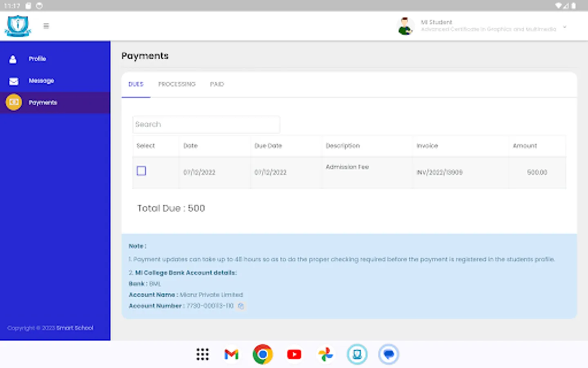Open Gmail from the taskbar
The height and width of the screenshot is (368, 588).
pos(232,355)
